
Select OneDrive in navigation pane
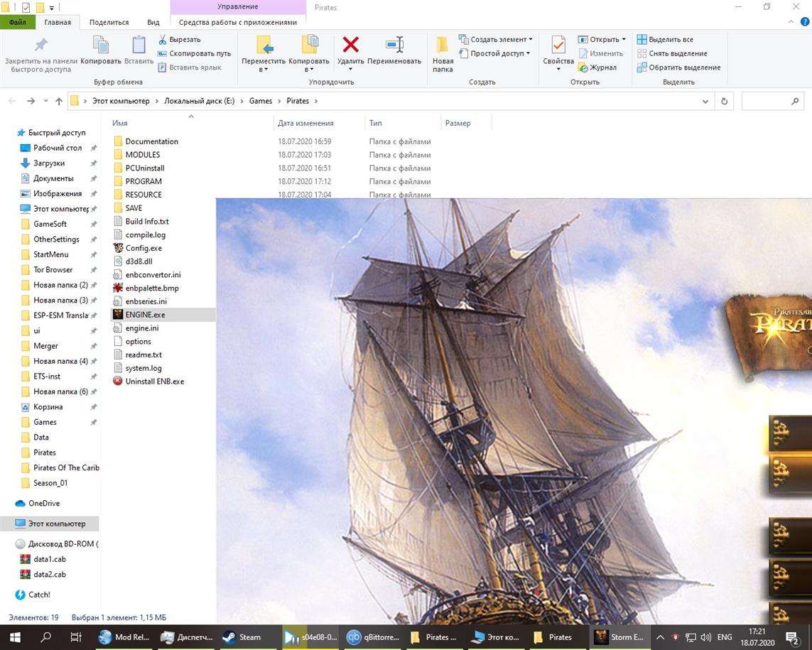tap(44, 504)
